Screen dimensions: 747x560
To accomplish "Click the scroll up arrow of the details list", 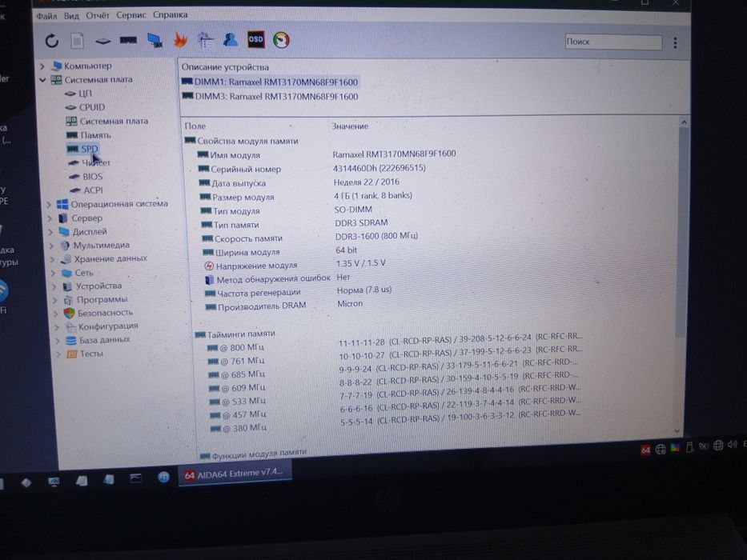I will [684, 123].
